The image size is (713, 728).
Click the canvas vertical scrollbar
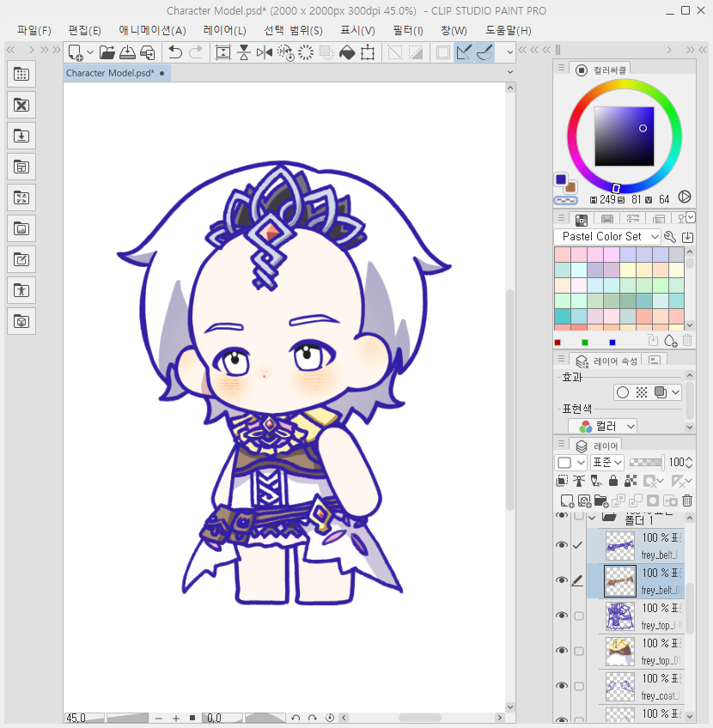tap(510, 399)
